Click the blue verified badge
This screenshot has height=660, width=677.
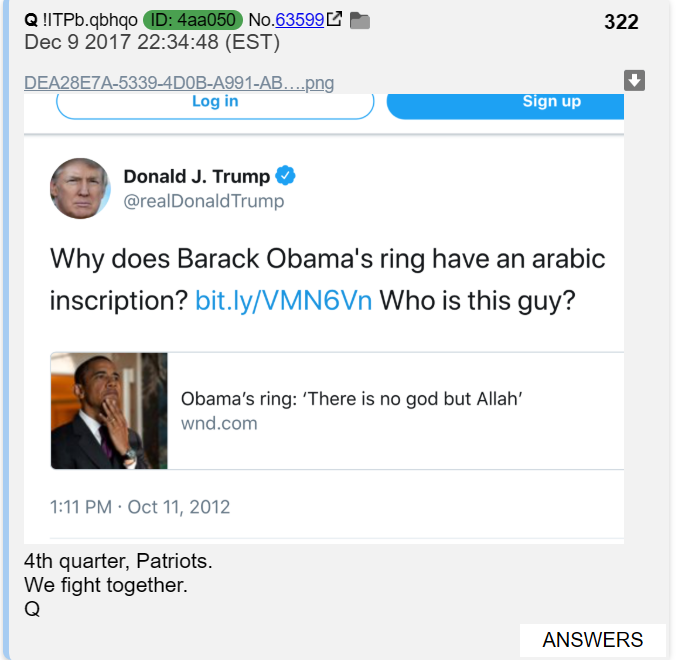click(285, 176)
